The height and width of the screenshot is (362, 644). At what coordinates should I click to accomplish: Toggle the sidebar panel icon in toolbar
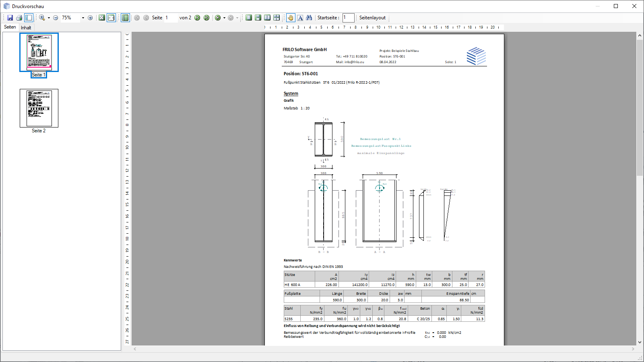pos(29,18)
